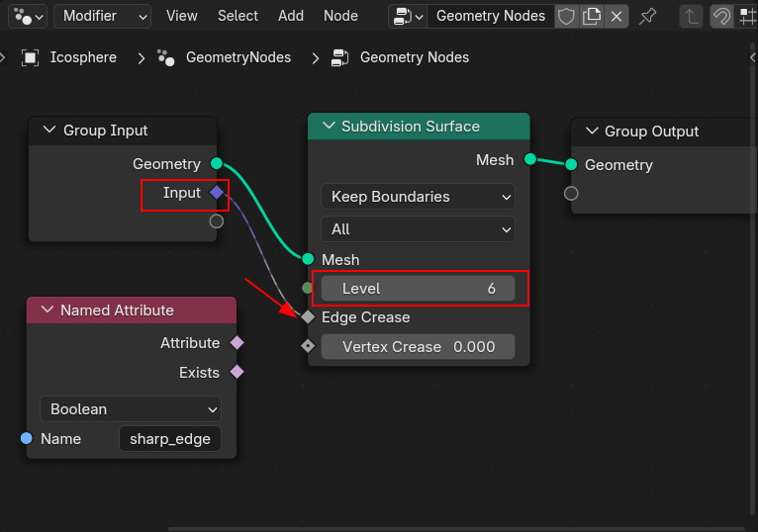Image resolution: width=758 pixels, height=532 pixels.
Task: Click the Geometry output socket on Group Input
Action: (217, 164)
